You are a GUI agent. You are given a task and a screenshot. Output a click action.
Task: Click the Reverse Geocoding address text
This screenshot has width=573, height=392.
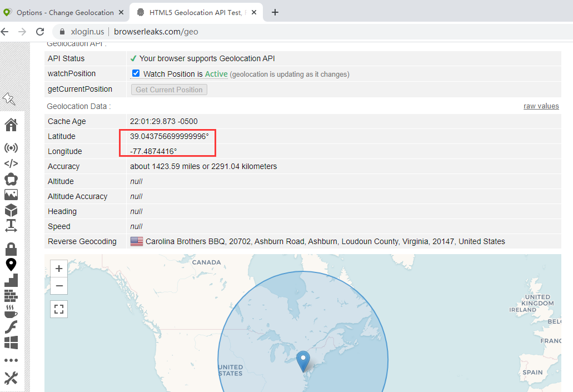[325, 241]
